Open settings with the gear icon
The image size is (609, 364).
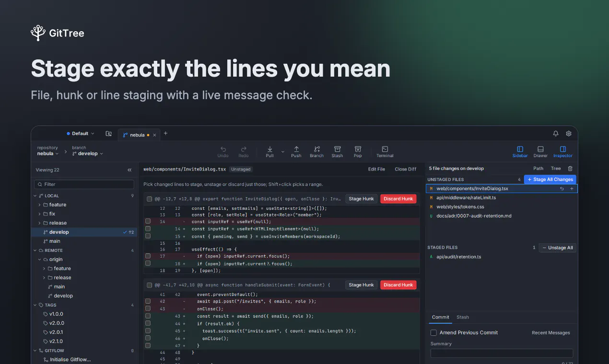pos(569,134)
